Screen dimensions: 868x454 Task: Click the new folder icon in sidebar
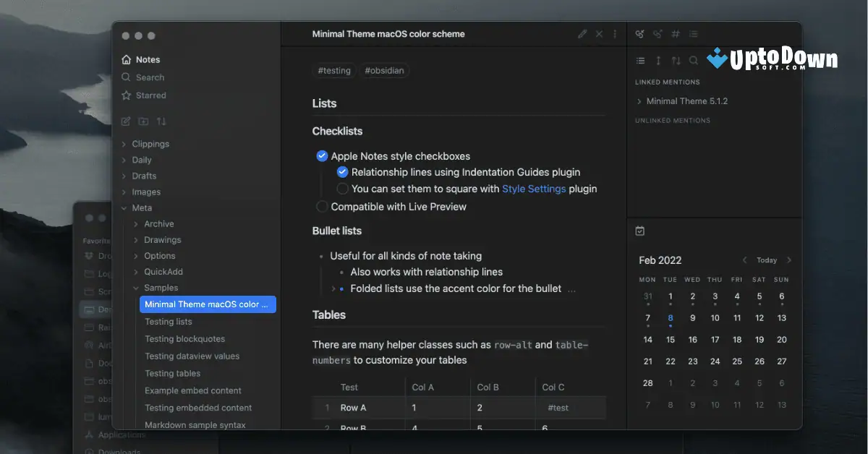(142, 121)
